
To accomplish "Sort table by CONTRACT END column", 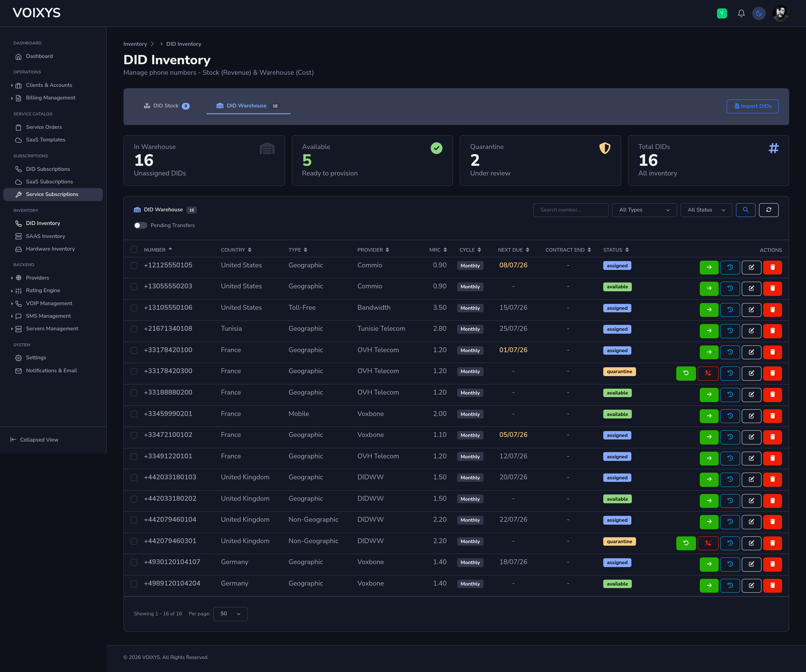I will point(568,250).
